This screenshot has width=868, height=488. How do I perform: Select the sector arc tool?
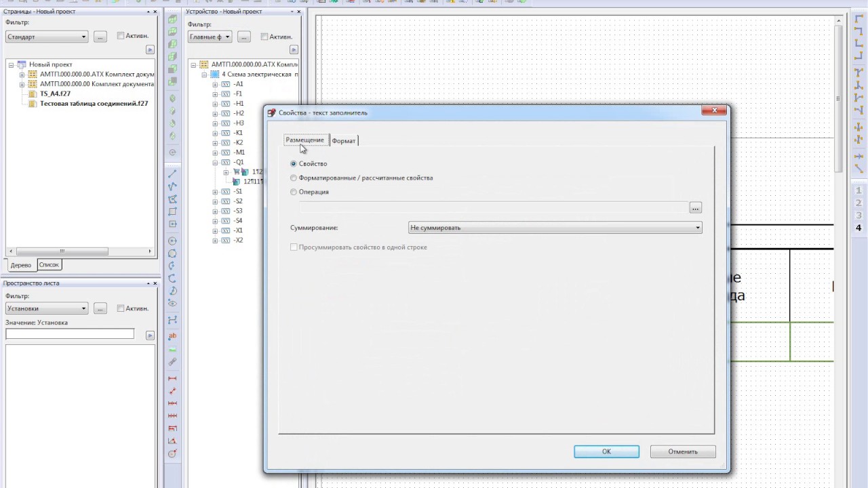[172, 291]
